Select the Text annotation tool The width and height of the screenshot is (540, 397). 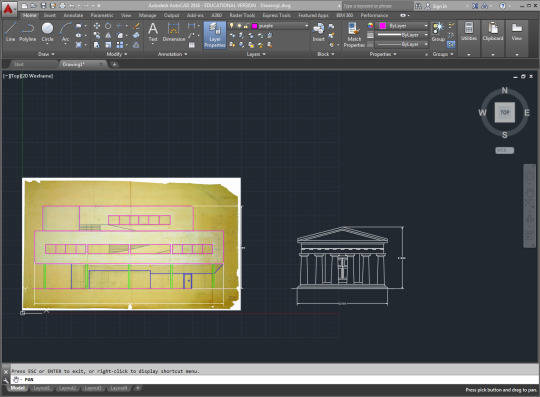(x=153, y=32)
